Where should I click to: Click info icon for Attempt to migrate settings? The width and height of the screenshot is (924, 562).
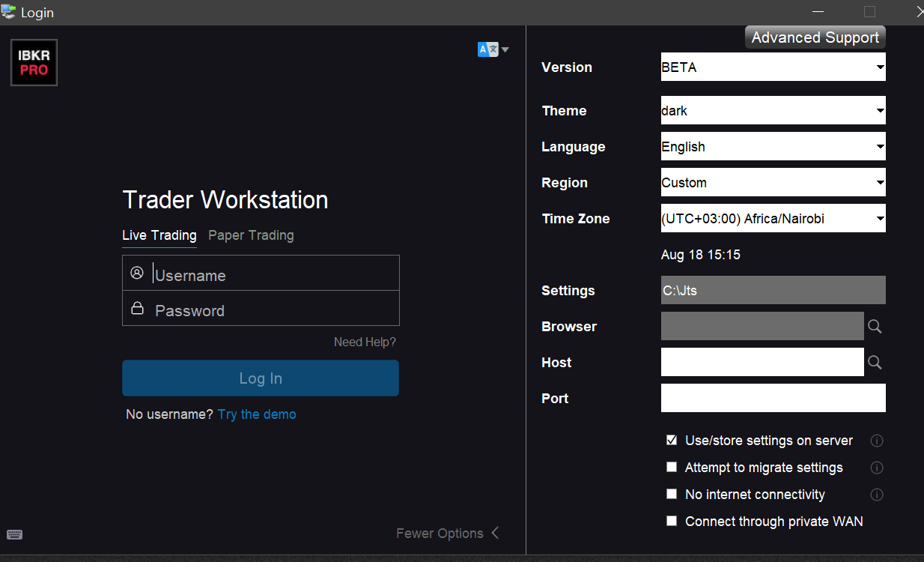pyautogui.click(x=877, y=468)
